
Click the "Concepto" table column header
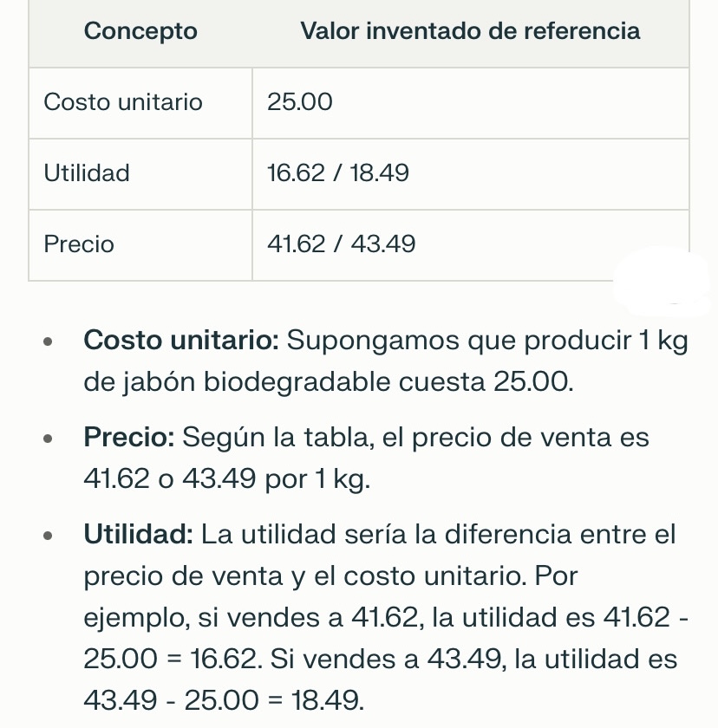[140, 32]
